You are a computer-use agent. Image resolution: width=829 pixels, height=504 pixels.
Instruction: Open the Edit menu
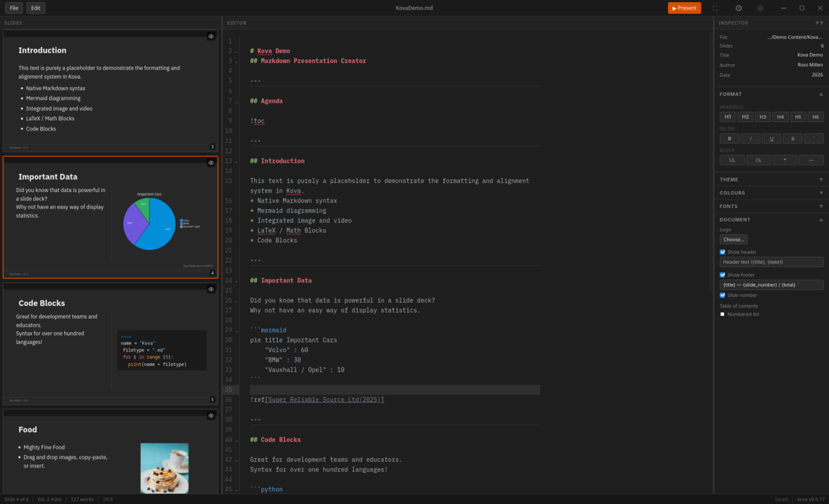coord(36,8)
